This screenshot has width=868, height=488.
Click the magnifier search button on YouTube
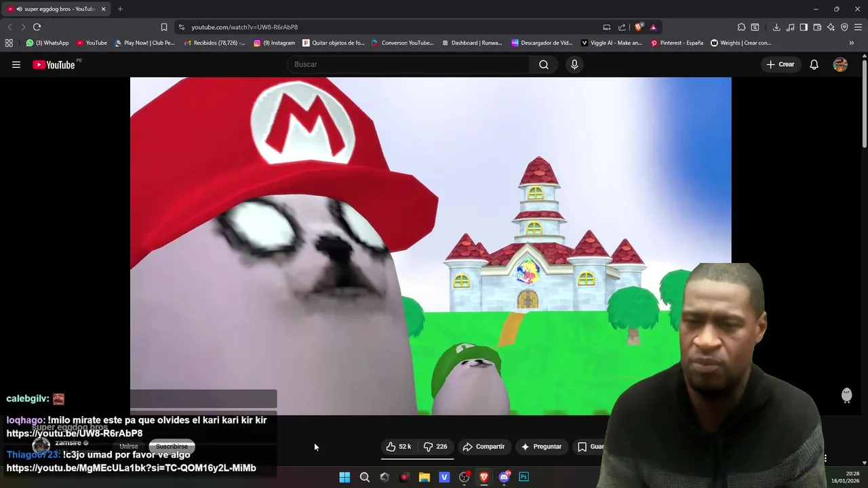point(544,64)
